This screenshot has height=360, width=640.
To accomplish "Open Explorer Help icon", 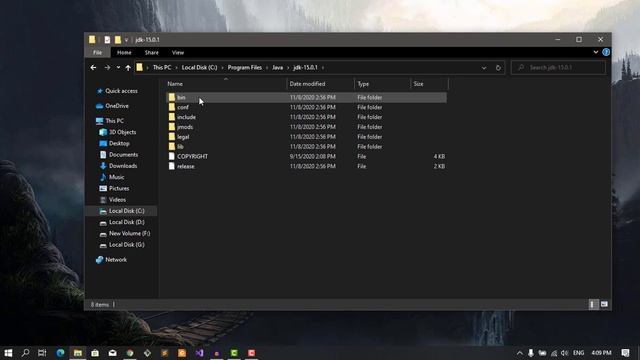I will coord(606,52).
